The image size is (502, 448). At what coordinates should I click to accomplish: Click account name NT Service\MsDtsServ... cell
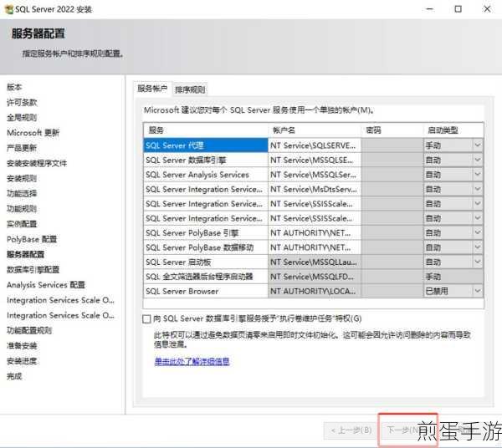pyautogui.click(x=315, y=189)
